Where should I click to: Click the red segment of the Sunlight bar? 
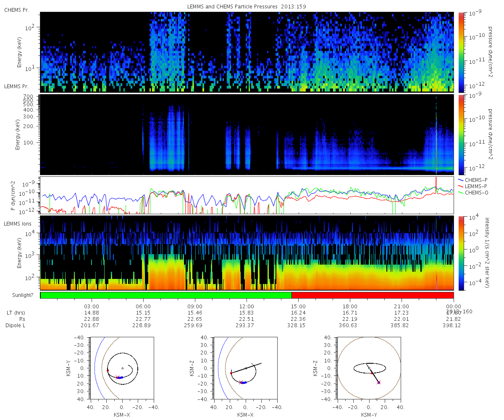pos(373,295)
